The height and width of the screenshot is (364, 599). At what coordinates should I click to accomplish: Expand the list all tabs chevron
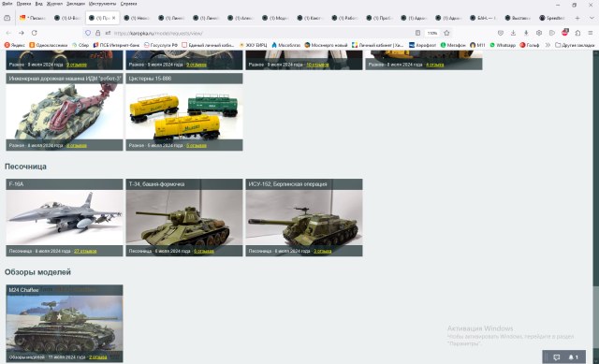[x=592, y=18]
